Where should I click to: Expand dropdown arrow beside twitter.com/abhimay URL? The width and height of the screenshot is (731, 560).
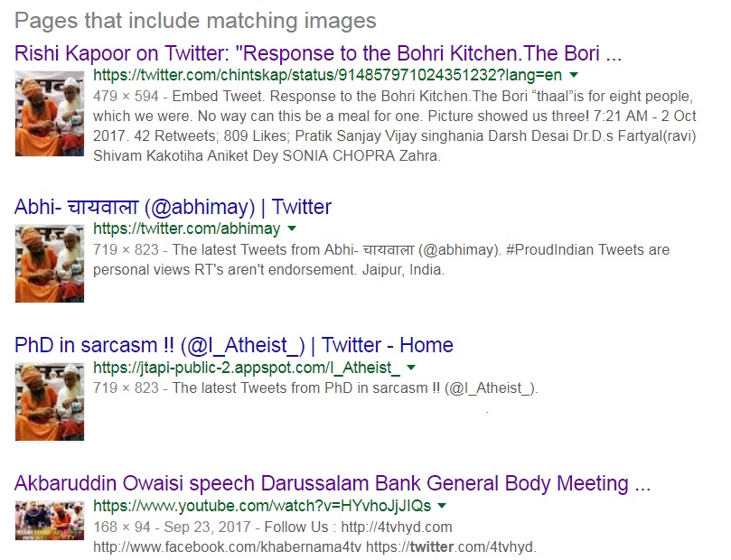pyautogui.click(x=292, y=229)
